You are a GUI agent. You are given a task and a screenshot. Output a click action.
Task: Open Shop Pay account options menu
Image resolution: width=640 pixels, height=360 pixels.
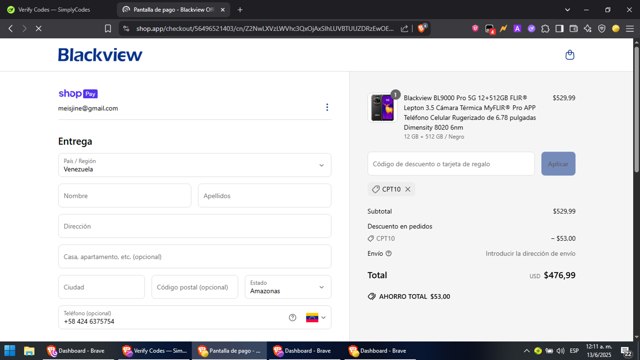point(327,107)
